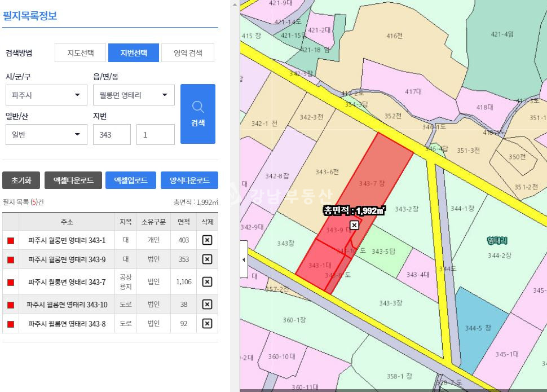The width and height of the screenshot is (547, 392).
Task: Delete row 영태리 343-8 with X icon
Action: [207, 324]
